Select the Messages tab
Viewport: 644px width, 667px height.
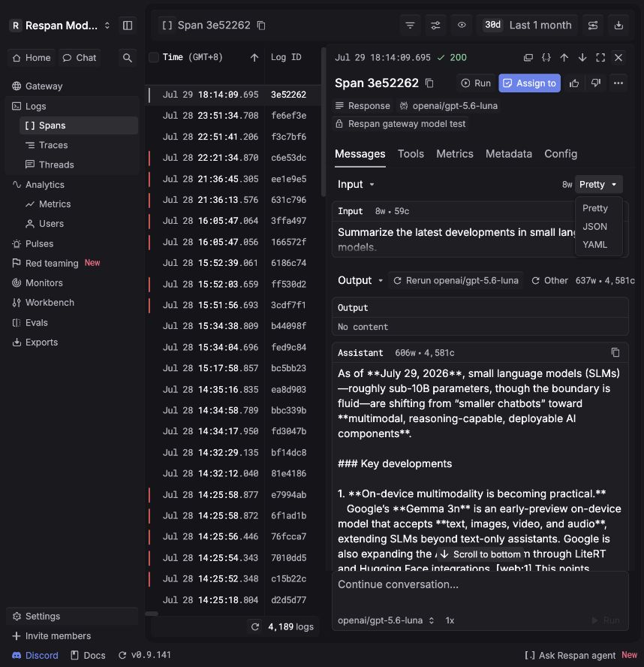(360, 154)
